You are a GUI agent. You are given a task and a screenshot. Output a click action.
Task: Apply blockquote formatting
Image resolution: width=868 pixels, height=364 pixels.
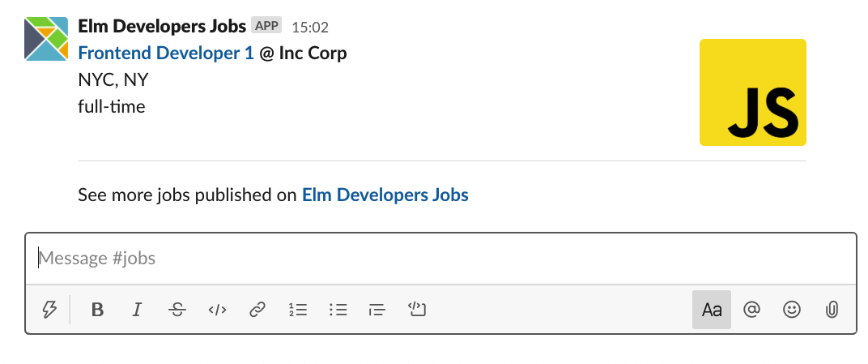[377, 310]
